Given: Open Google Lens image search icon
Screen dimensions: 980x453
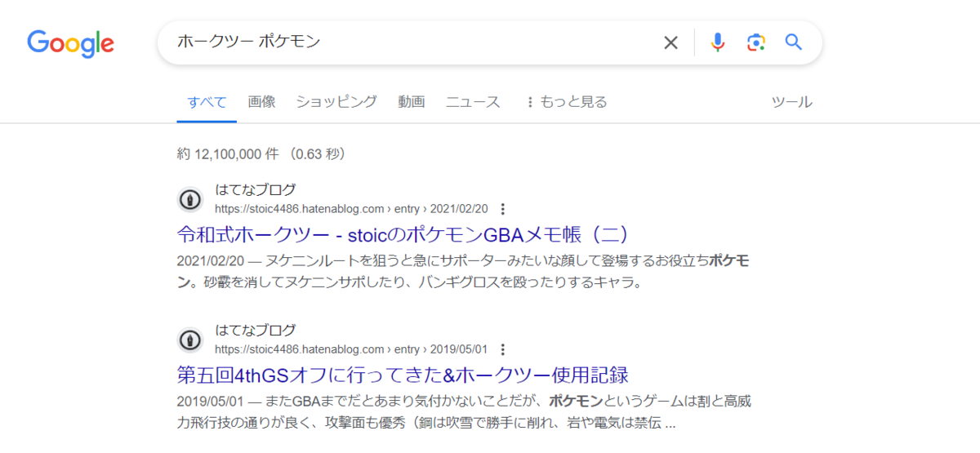Looking at the screenshot, I should pos(756,42).
